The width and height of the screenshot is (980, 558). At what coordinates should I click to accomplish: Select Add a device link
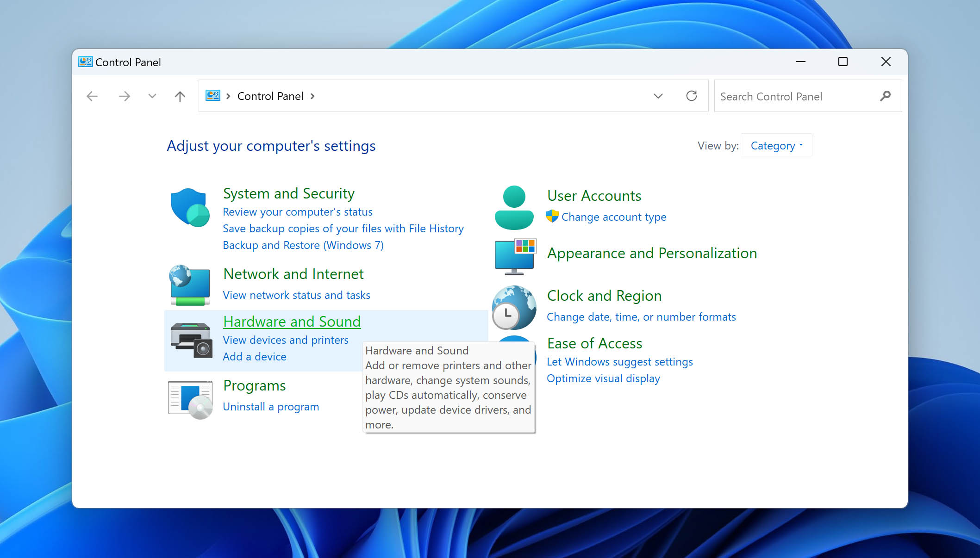255,357
